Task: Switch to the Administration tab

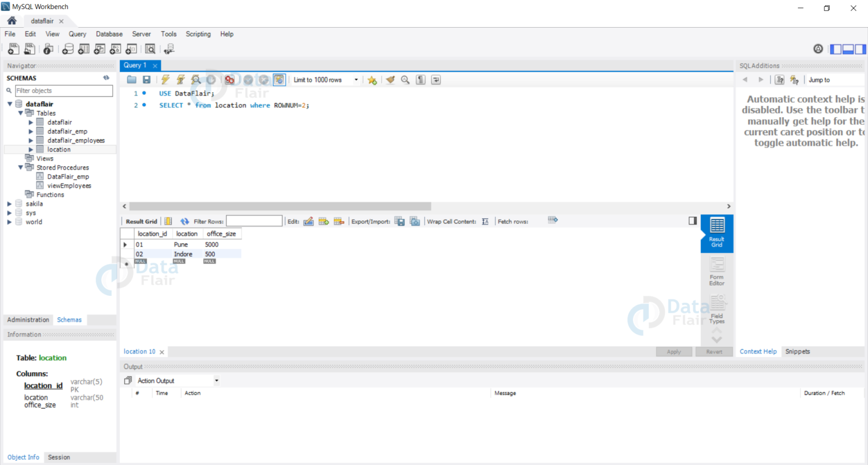Action: click(x=28, y=320)
